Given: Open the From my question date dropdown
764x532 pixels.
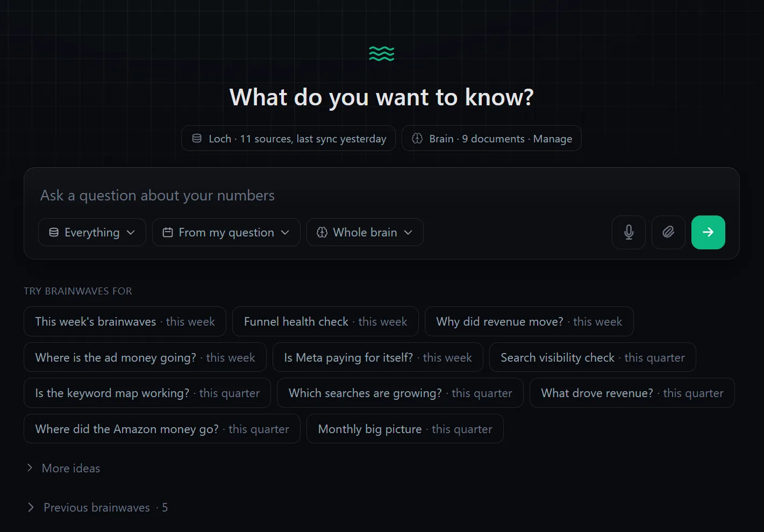Looking at the screenshot, I should 226,232.
